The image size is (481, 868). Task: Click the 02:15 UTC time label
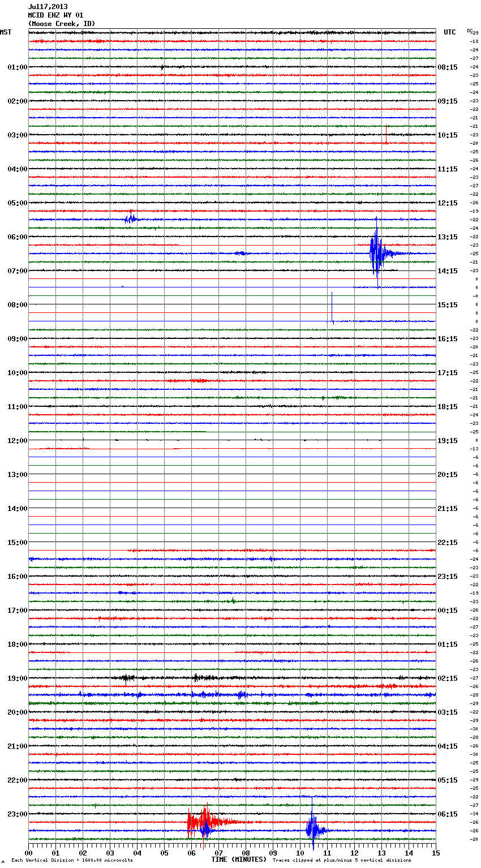point(448,678)
